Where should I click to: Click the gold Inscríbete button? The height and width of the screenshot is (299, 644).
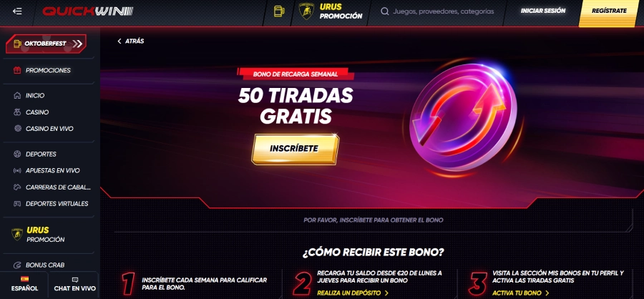[x=295, y=149]
